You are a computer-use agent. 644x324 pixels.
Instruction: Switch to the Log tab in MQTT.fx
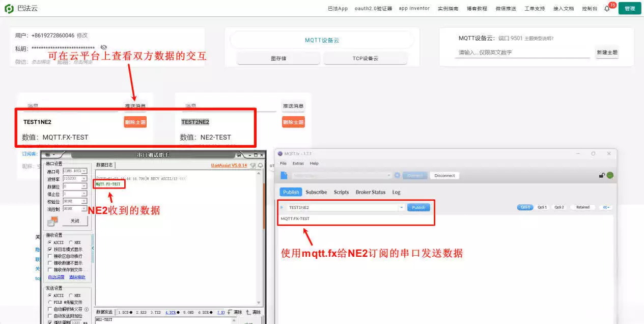(x=396, y=192)
